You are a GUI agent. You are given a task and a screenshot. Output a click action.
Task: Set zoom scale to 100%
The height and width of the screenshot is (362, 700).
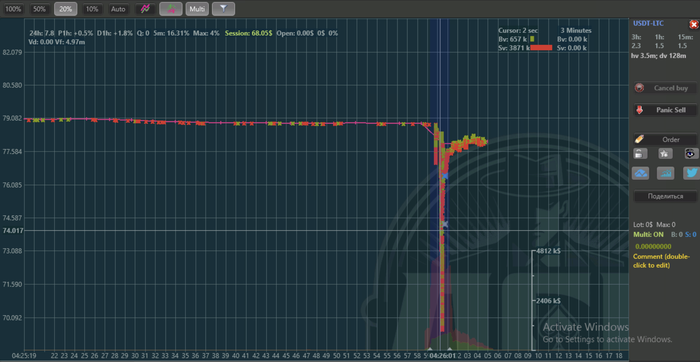pyautogui.click(x=13, y=9)
